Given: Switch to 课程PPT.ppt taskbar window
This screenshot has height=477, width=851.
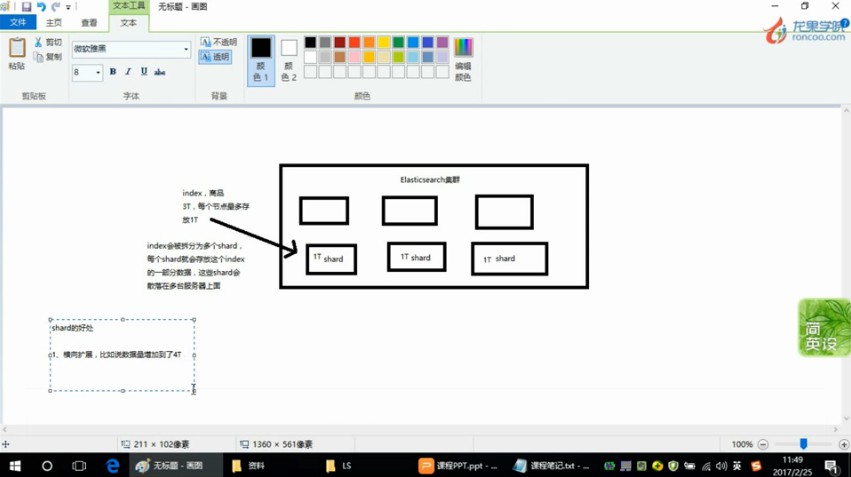Looking at the screenshot, I should [459, 466].
